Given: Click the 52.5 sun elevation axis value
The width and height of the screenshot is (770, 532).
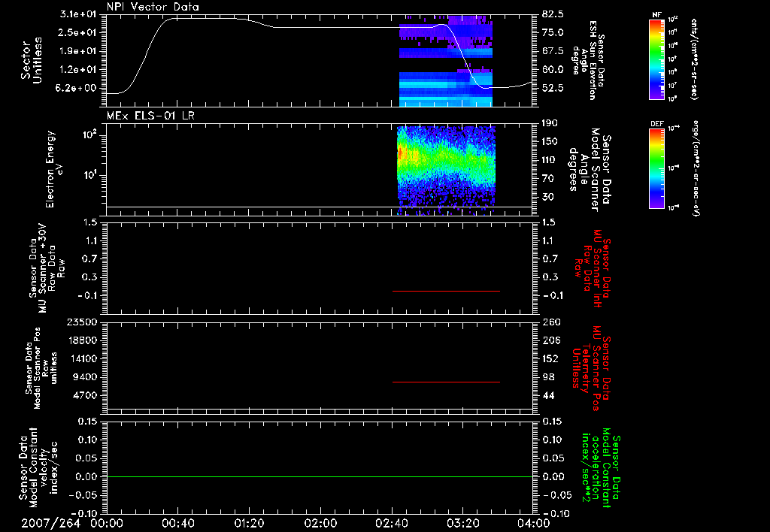Looking at the screenshot, I should [553, 89].
